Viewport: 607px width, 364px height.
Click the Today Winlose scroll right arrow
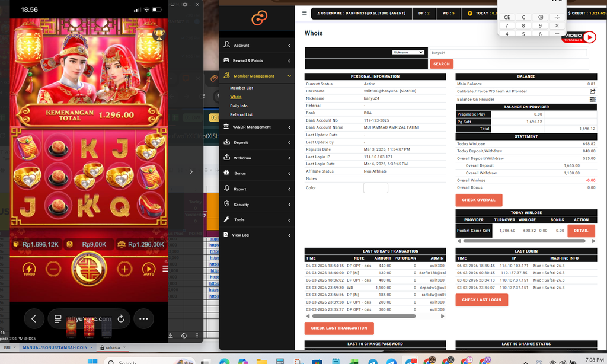[593, 241]
